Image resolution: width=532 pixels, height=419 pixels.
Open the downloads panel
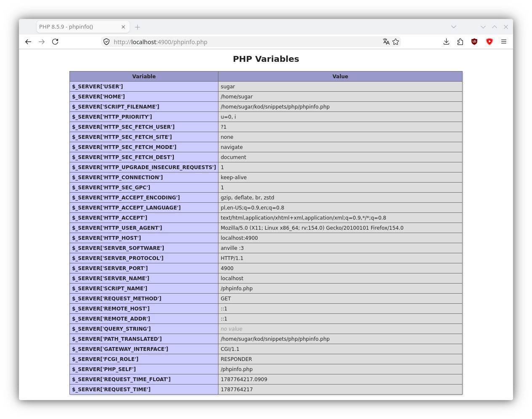[447, 42]
